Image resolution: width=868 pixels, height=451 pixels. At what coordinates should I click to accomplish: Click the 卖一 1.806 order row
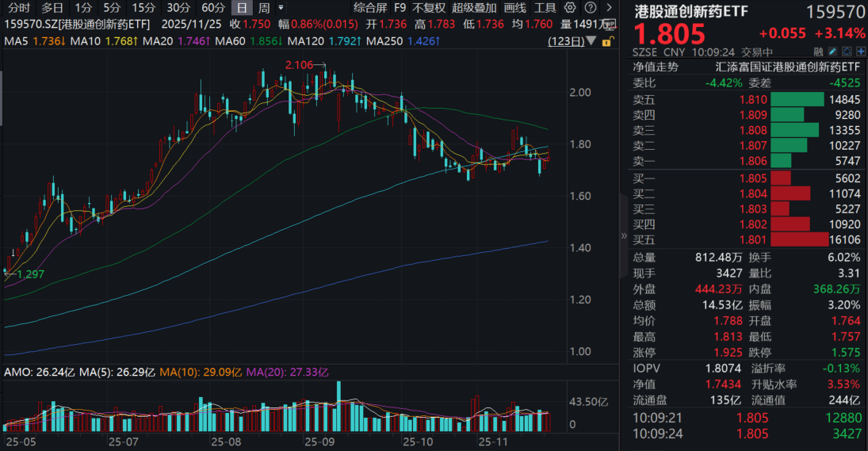pos(747,160)
